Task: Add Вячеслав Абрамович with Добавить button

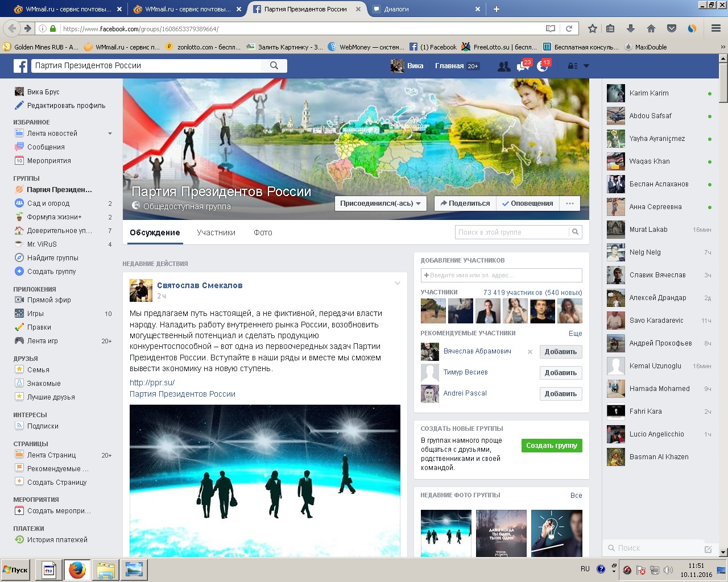Action: coord(561,352)
